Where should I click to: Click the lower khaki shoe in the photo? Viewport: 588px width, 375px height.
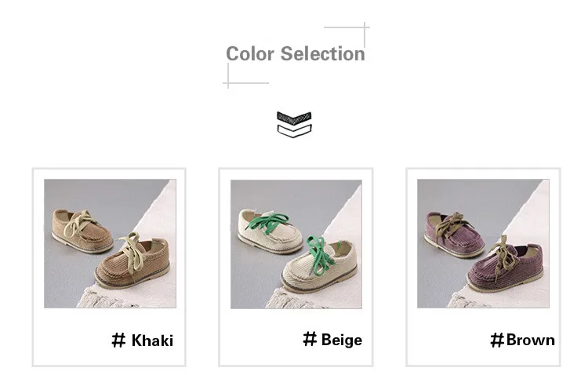point(132,260)
